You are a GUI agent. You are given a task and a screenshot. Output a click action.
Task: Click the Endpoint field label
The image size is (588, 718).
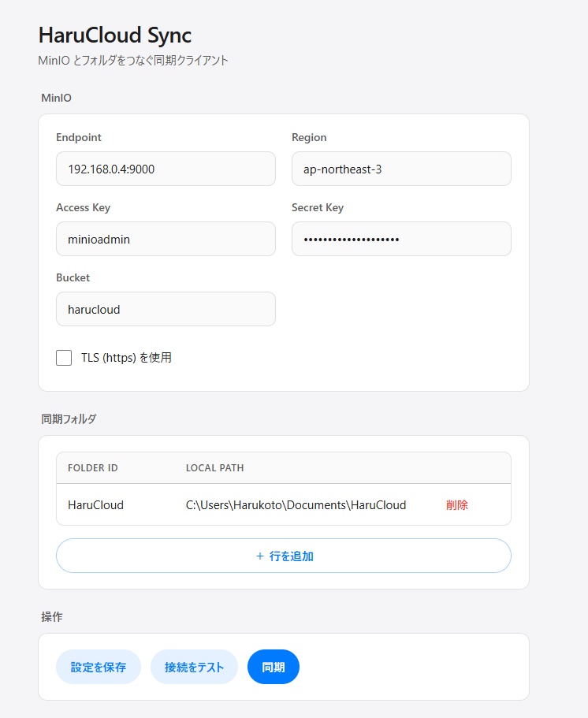click(79, 137)
